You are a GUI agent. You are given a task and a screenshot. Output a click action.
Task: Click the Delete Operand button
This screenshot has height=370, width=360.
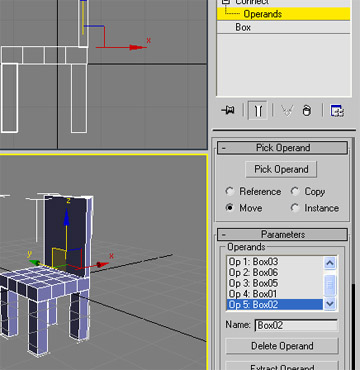point(282,346)
